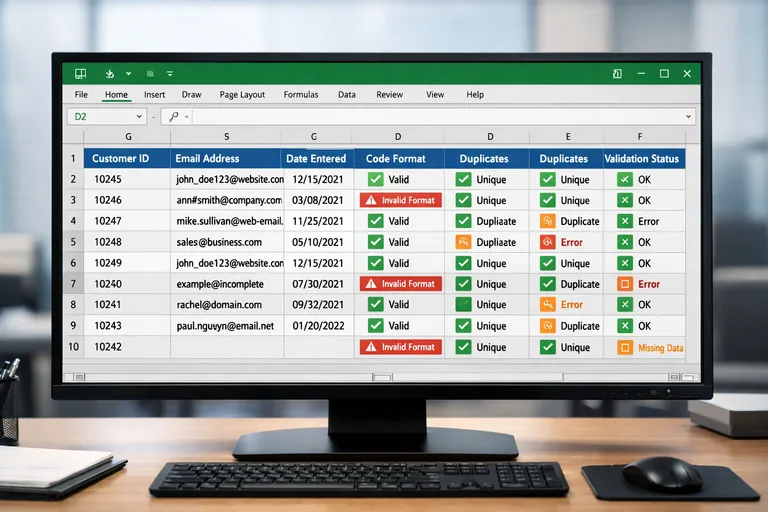Click the spreadsheet grid icon in the title bar
Screen dimensions: 768x512
coord(80,74)
